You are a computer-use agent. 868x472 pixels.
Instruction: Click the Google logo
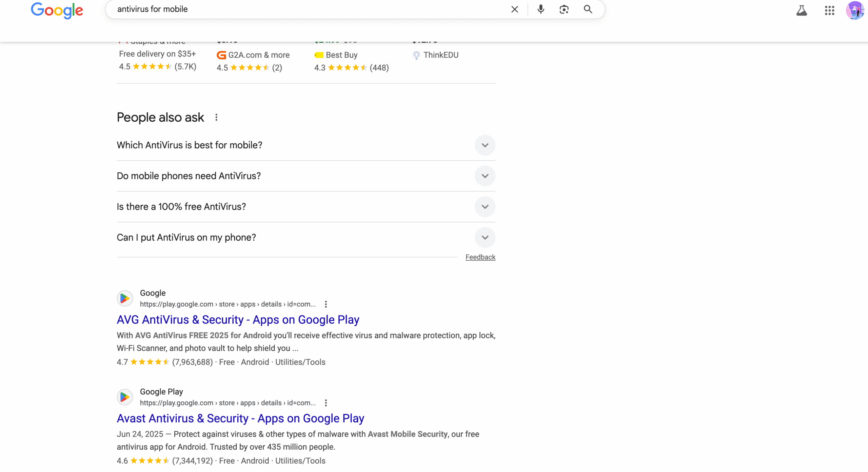pos(57,10)
